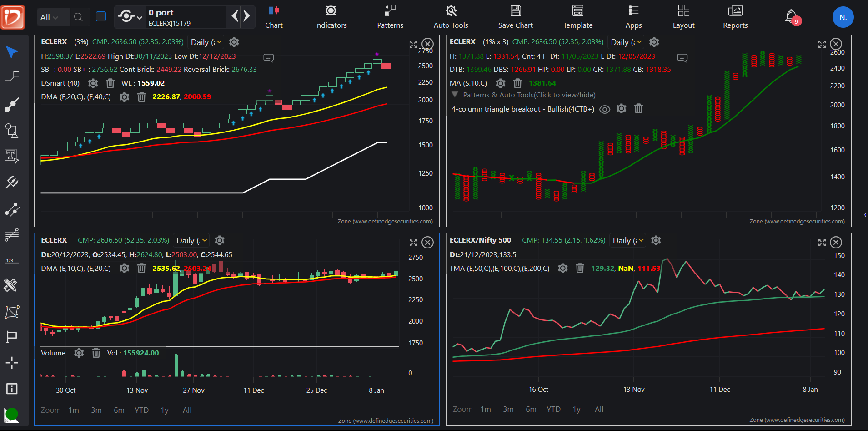Open MA (S,10,C) settings gear
Image resolution: width=868 pixels, height=431 pixels.
[500, 83]
